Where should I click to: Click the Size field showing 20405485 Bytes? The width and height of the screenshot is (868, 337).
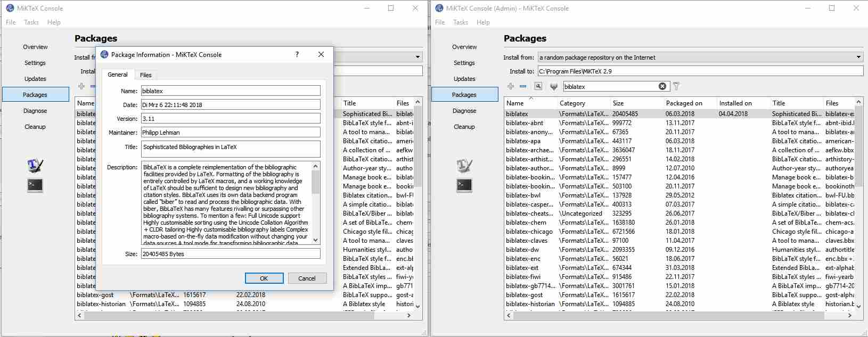click(x=231, y=254)
